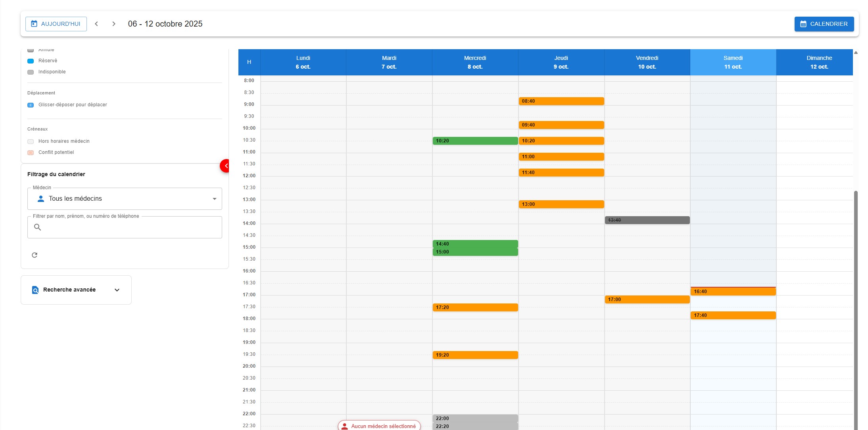This screenshot has height=430, width=868.
Task: Expand the Recherche avancée section
Action: [x=117, y=290]
